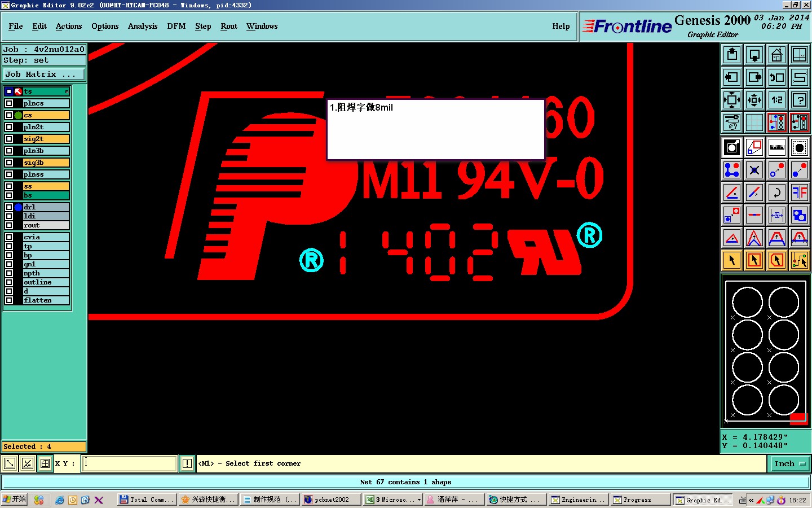The width and height of the screenshot is (812, 508).
Task: Click the previous view icon
Action: 777,77
